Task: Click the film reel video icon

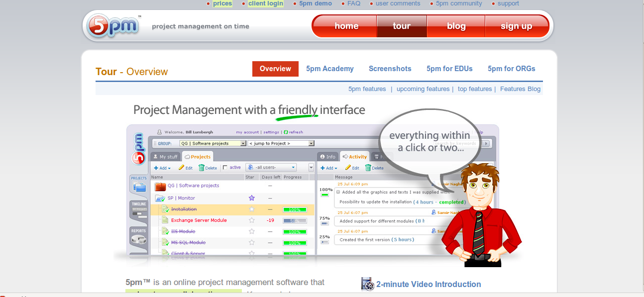Action: (367, 284)
